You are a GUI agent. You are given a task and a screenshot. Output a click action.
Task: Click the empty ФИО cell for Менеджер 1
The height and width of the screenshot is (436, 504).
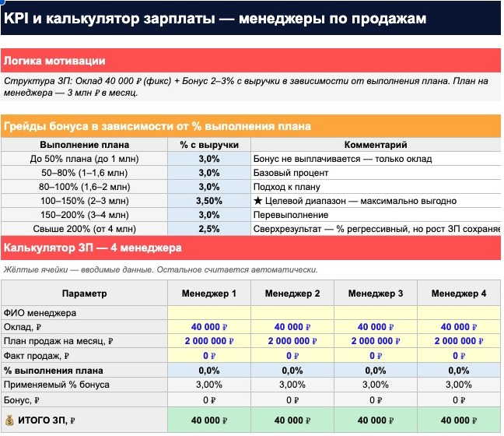tap(209, 313)
